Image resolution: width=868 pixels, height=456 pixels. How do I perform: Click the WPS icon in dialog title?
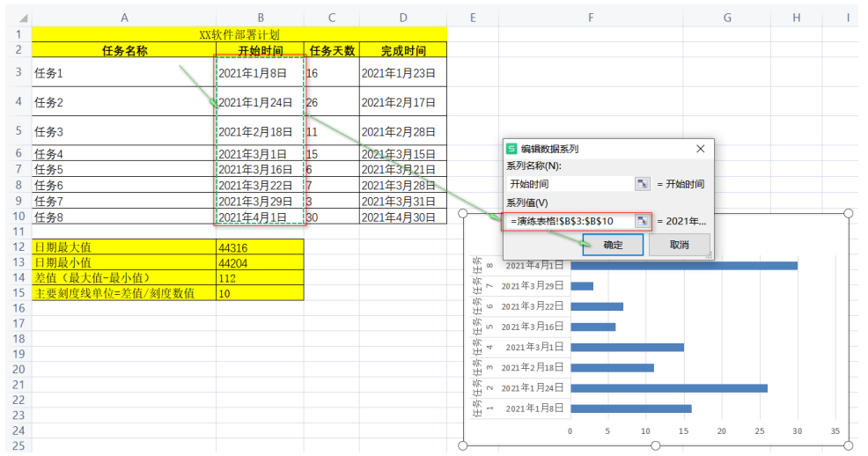point(511,149)
